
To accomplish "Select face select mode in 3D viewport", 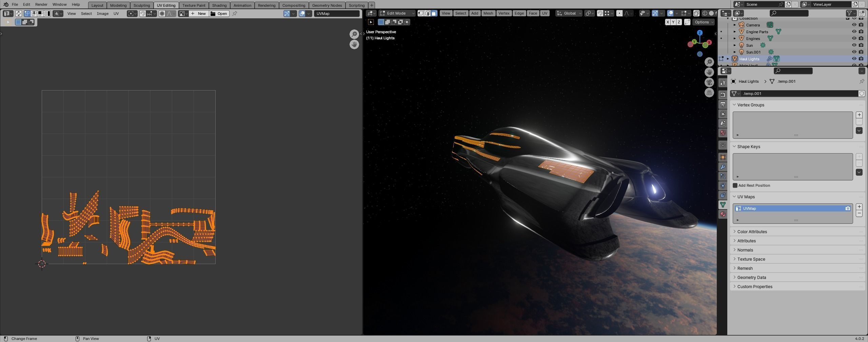I will 434,13.
